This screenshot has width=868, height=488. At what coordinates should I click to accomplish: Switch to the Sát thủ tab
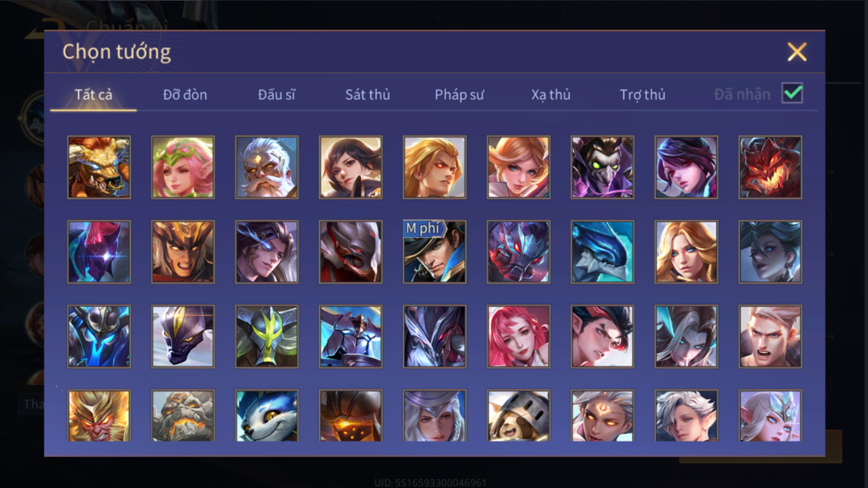(368, 95)
